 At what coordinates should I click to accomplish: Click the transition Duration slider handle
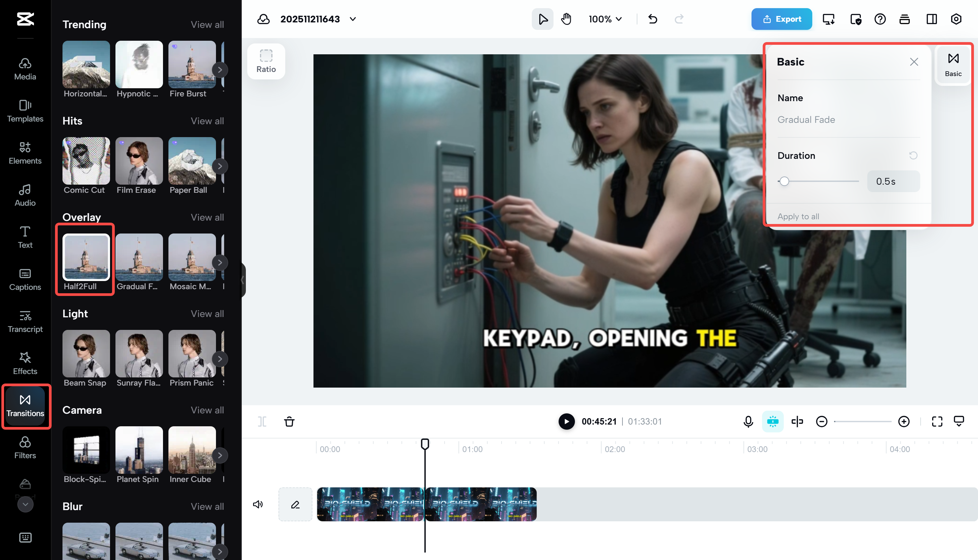pos(785,181)
